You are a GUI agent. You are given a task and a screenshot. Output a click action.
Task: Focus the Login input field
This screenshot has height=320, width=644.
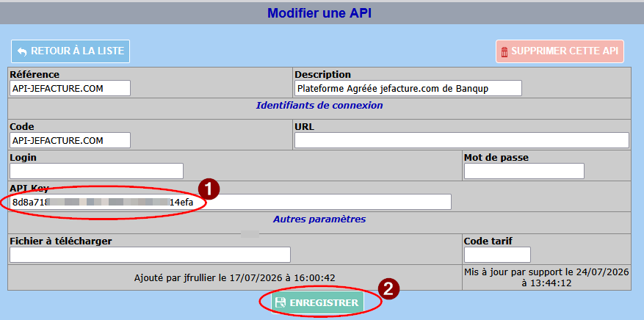tap(96, 171)
